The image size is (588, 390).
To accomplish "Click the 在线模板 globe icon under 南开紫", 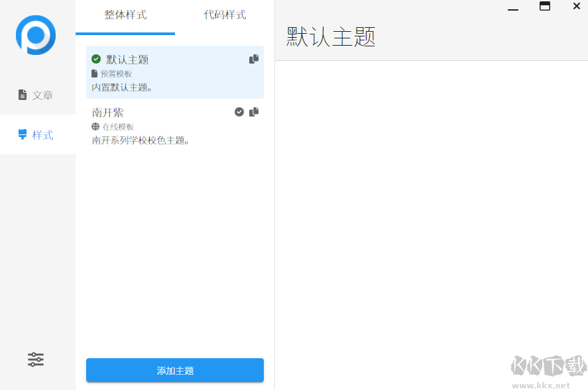I will pos(95,126).
